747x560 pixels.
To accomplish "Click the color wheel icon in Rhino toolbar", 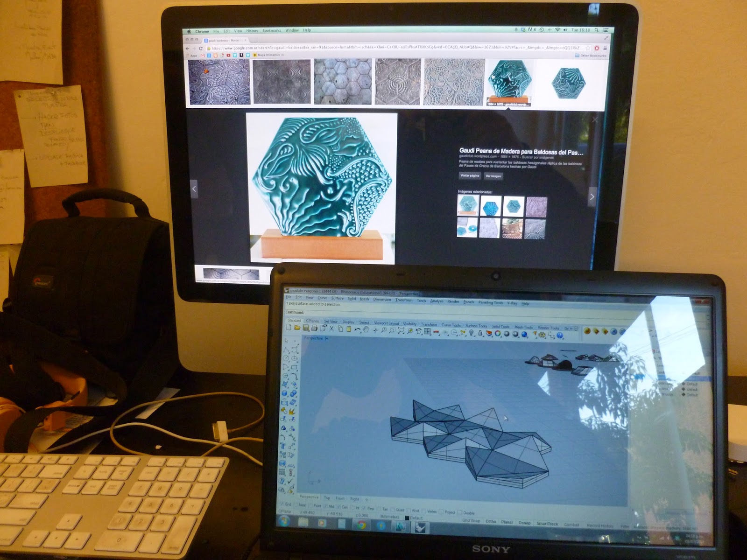I will point(498,334).
